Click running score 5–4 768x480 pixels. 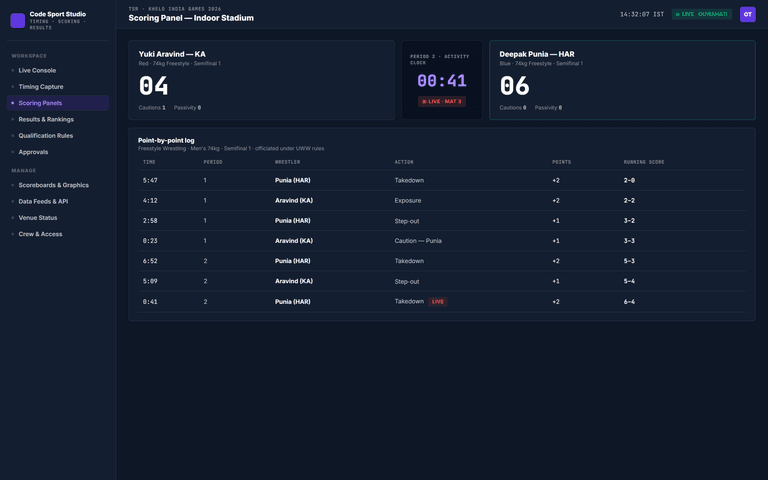coord(629,281)
